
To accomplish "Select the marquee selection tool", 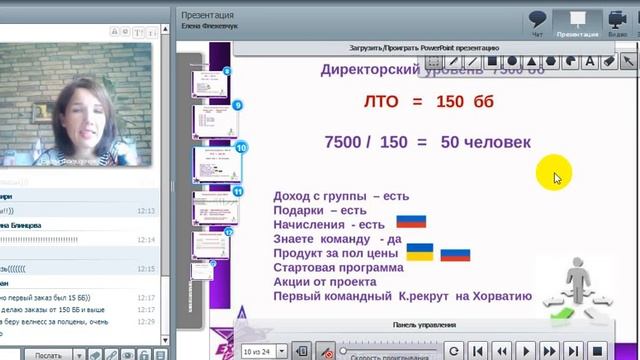I will (x=433, y=62).
